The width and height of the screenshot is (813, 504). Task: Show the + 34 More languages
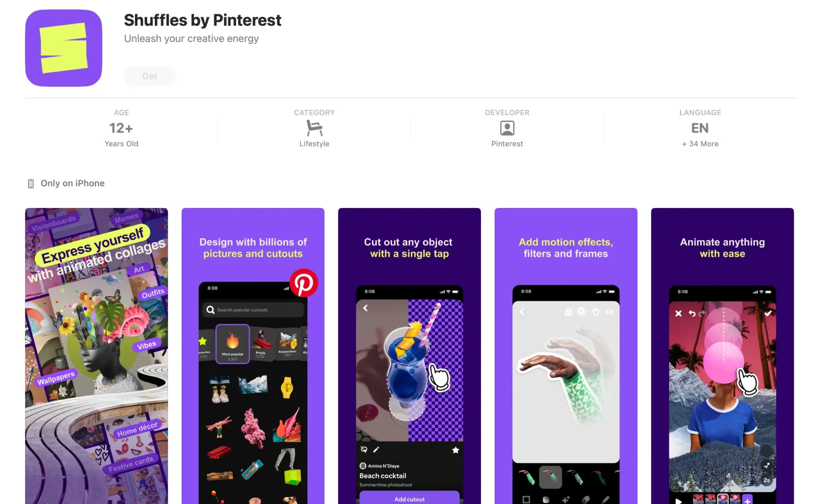700,144
